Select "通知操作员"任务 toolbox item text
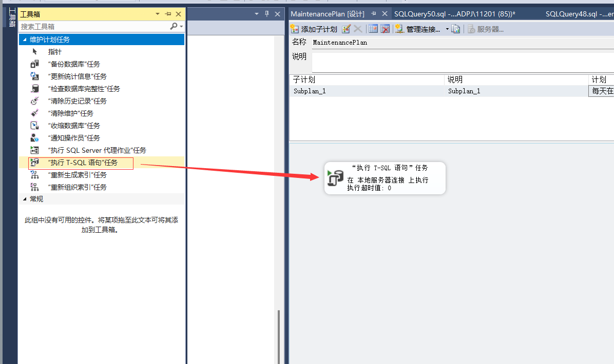 pos(74,138)
